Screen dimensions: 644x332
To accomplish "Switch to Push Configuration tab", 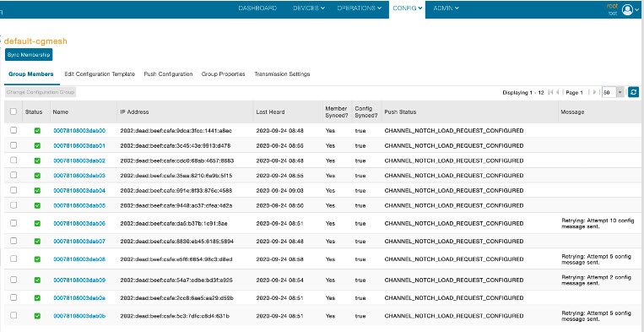I will 168,74.
